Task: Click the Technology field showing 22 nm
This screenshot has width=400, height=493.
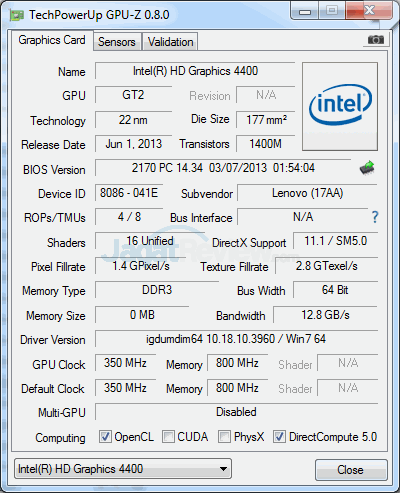Action: [133, 120]
